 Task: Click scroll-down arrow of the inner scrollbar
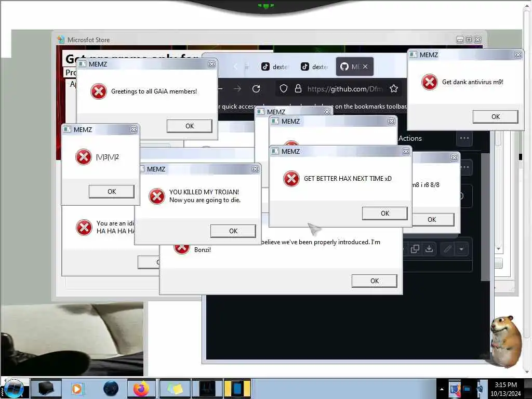(498, 249)
